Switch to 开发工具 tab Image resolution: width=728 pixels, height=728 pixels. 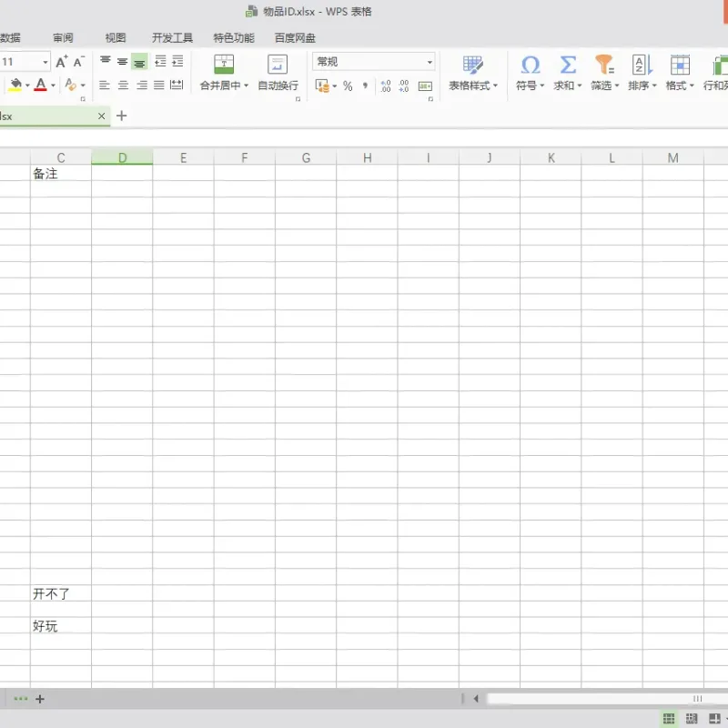172,38
